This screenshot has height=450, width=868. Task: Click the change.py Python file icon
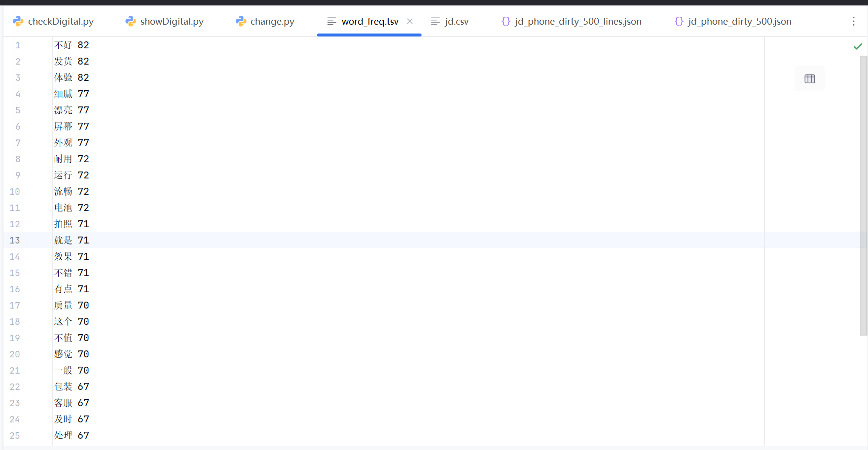[241, 21]
